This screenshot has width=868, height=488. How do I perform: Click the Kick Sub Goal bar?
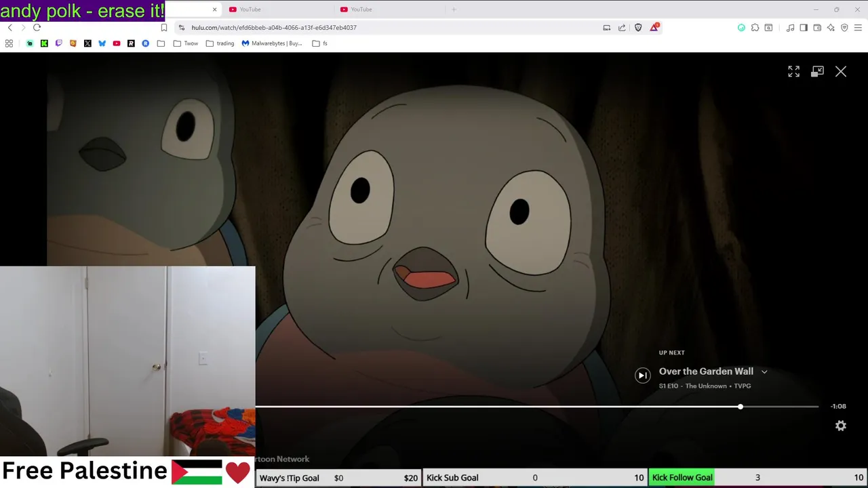tap(534, 478)
